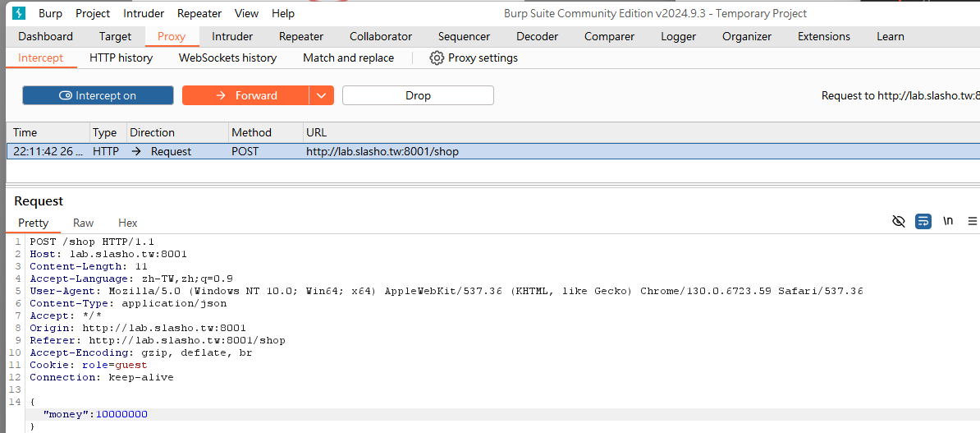This screenshot has height=433, width=980.
Task: Select the Hex request view tab
Action: (127, 223)
